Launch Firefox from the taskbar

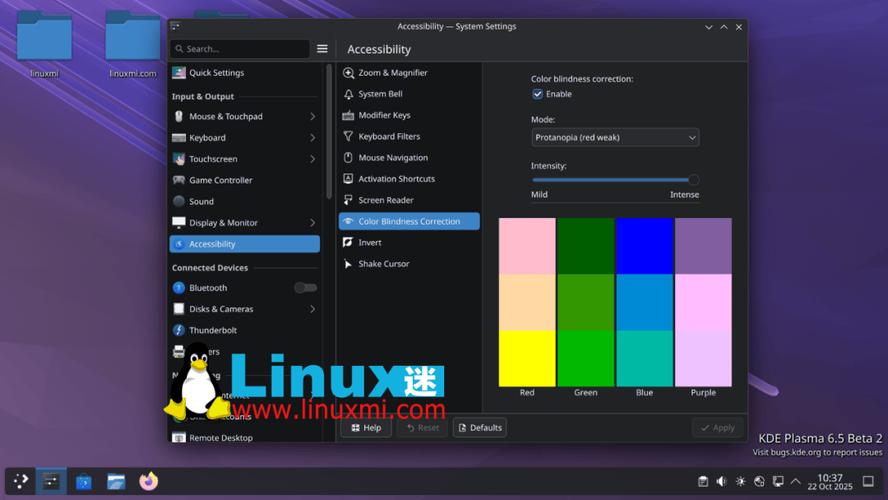(x=148, y=481)
